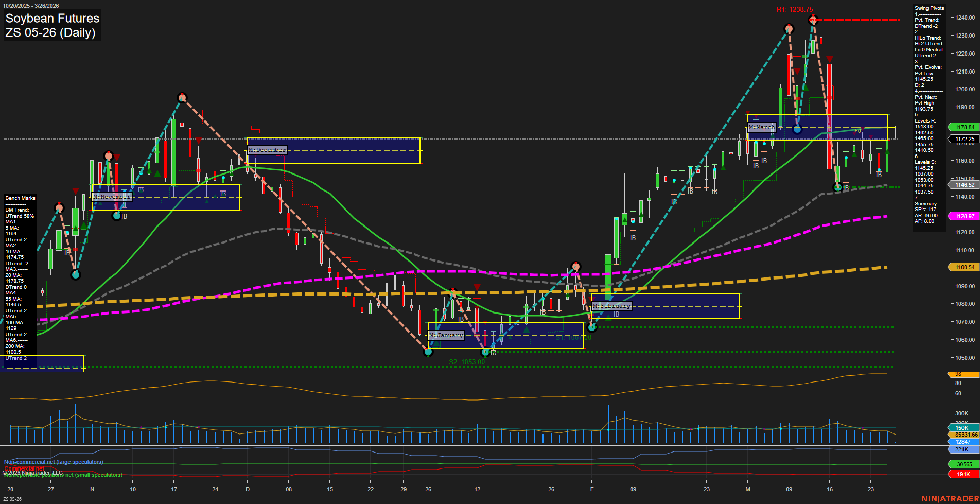The height and width of the screenshot is (504, 980).
Task: Click the early February pivot low circle
Action: click(x=592, y=327)
